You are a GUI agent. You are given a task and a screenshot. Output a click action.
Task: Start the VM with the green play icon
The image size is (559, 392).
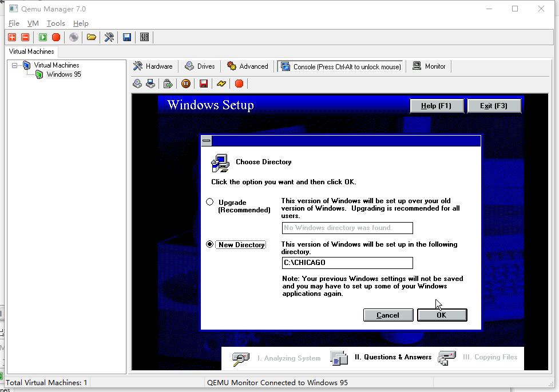tap(43, 37)
